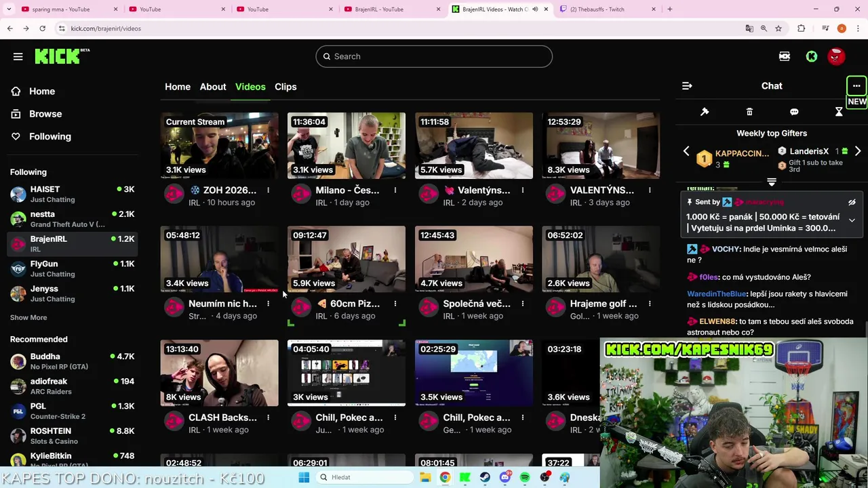Open options for Společná več video
Image resolution: width=868 pixels, height=488 pixels.
522,304
